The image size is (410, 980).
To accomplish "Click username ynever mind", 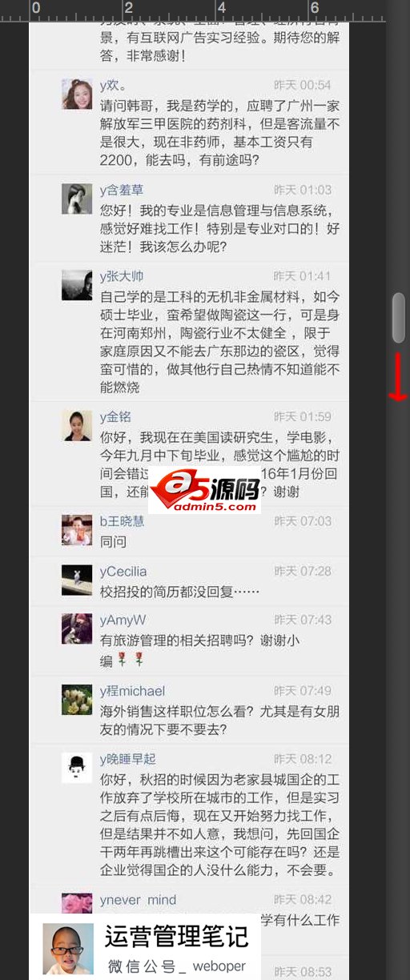I will [139, 900].
